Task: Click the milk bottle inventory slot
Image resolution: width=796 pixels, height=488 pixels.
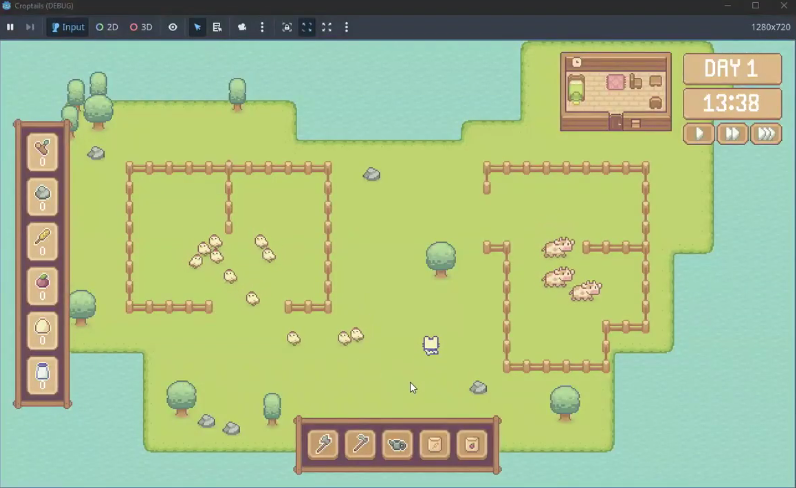Action: click(x=43, y=376)
